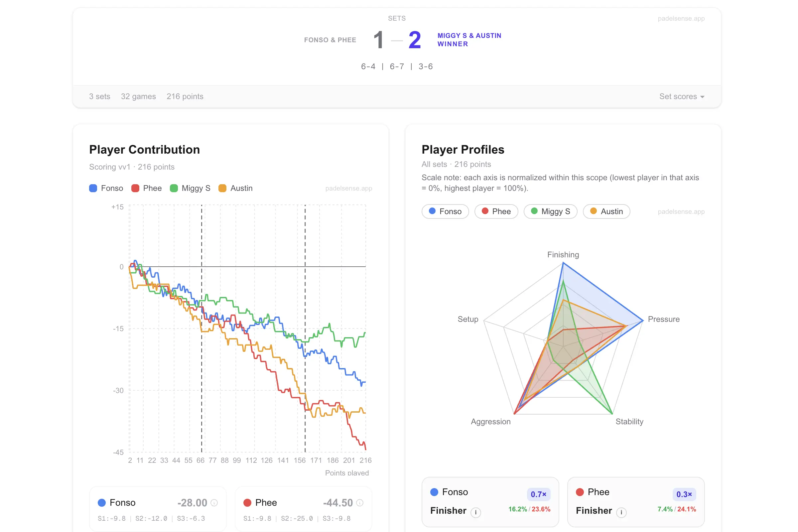The height and width of the screenshot is (532, 798).
Task: Click the first dashed set divider on chart
Action: [x=201, y=329]
